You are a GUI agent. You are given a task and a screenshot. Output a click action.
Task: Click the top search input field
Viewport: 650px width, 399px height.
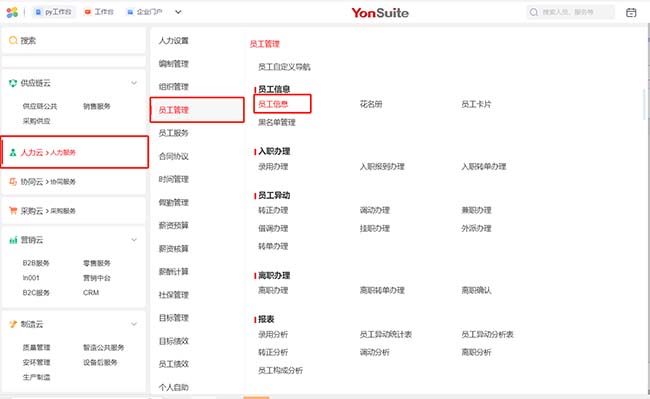coord(570,12)
